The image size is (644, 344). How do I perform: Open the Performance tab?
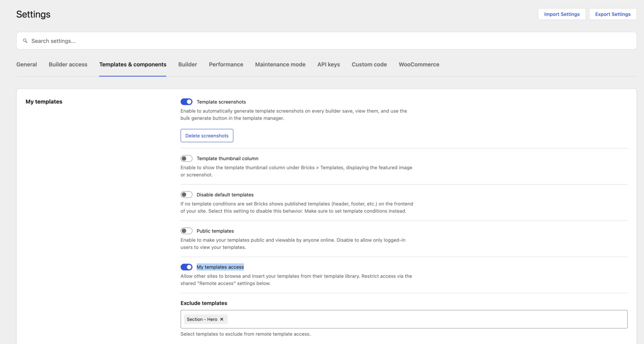[226, 64]
